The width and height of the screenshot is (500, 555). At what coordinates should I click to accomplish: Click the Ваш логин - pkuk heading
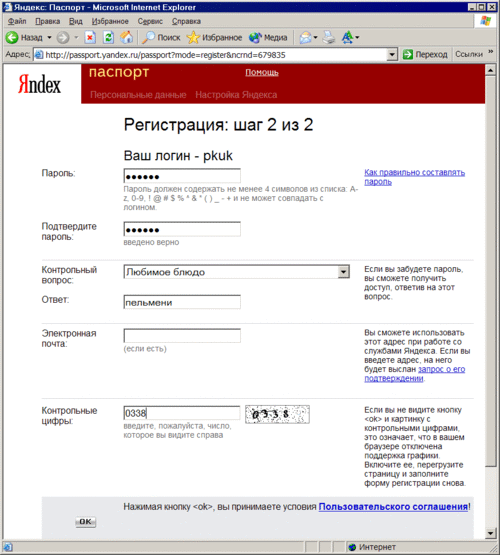(178, 156)
